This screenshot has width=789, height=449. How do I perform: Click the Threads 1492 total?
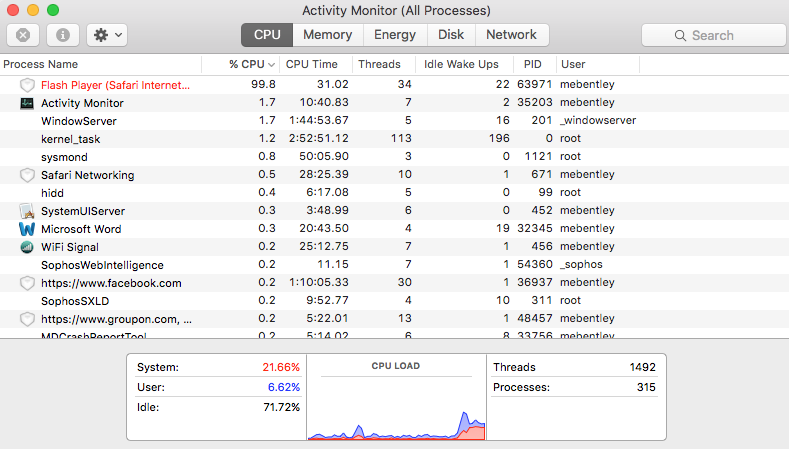tap(643, 367)
